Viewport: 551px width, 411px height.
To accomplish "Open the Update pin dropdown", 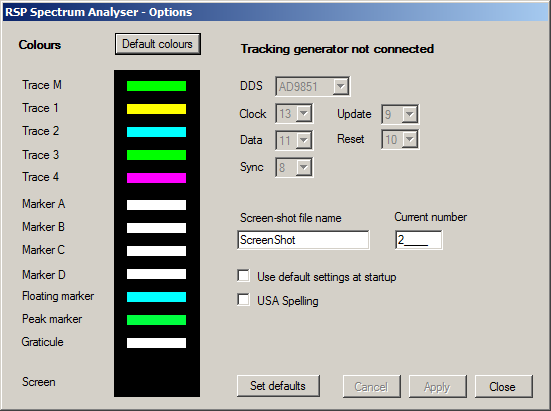I will coord(400,114).
